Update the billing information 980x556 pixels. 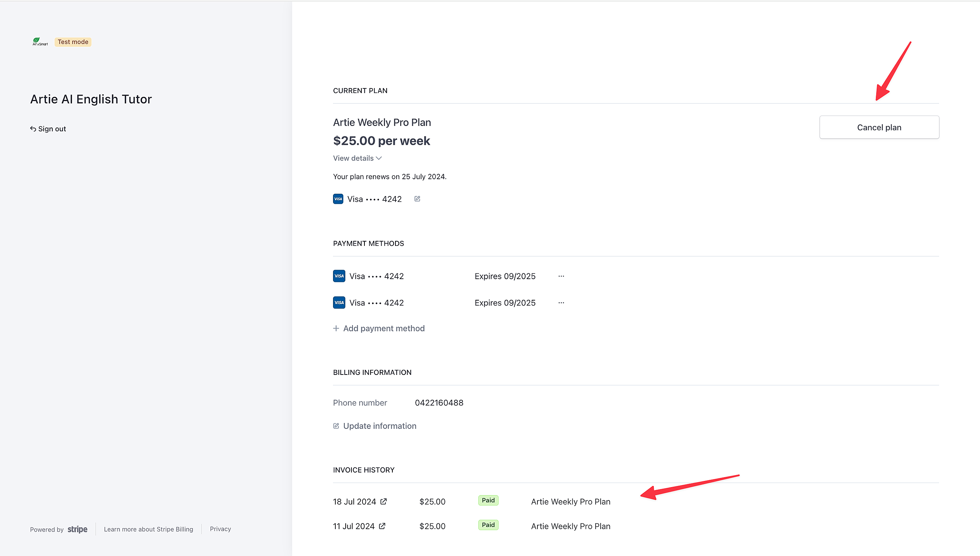[375, 426]
